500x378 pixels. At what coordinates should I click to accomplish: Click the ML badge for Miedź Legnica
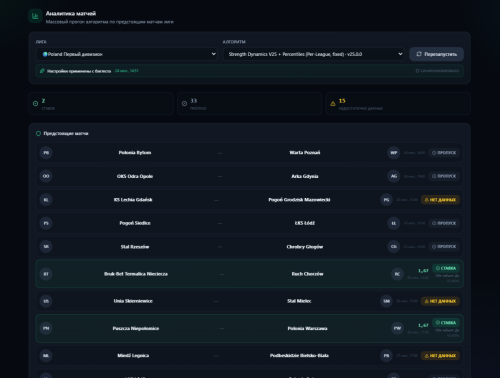click(x=46, y=356)
